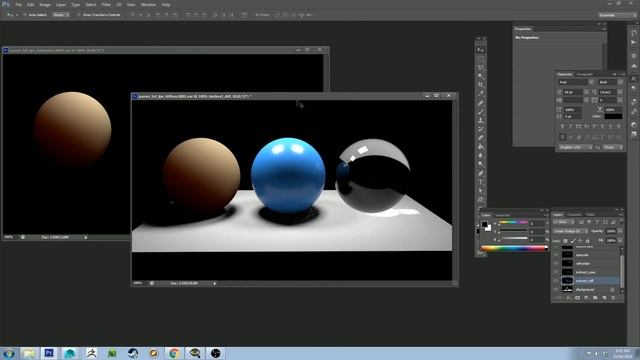Select the refraction layer name
Viewport: 640px width, 360px height.
[x=583, y=264]
